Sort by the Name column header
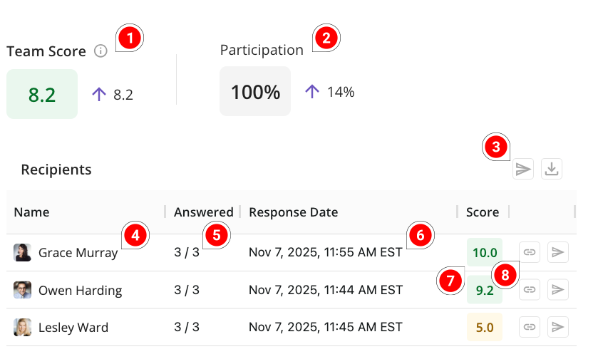Image resolution: width=603 pixels, height=364 pixels. (32, 212)
